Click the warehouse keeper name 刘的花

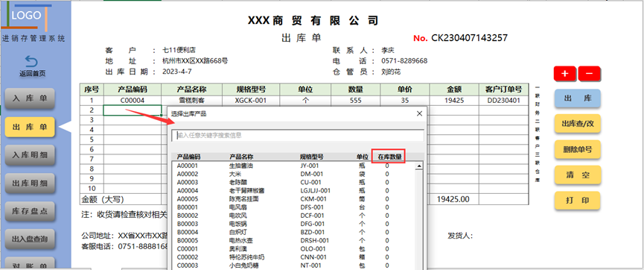pos(391,72)
